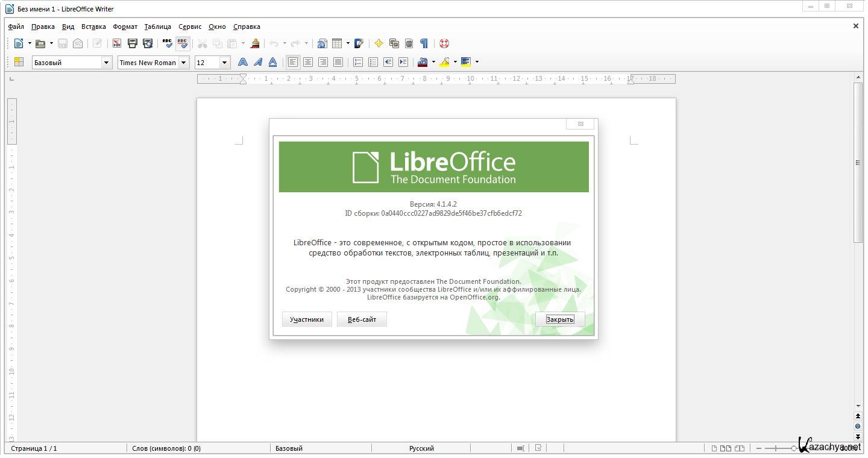Screen dimensions: 868x458
Task: Click the Cut scissors icon
Action: point(203,43)
